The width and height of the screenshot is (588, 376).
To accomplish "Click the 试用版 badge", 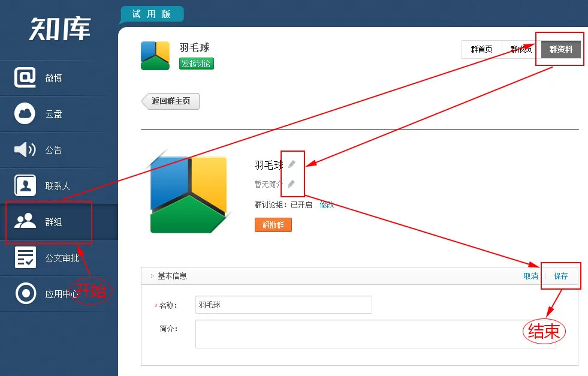I will pos(152,14).
